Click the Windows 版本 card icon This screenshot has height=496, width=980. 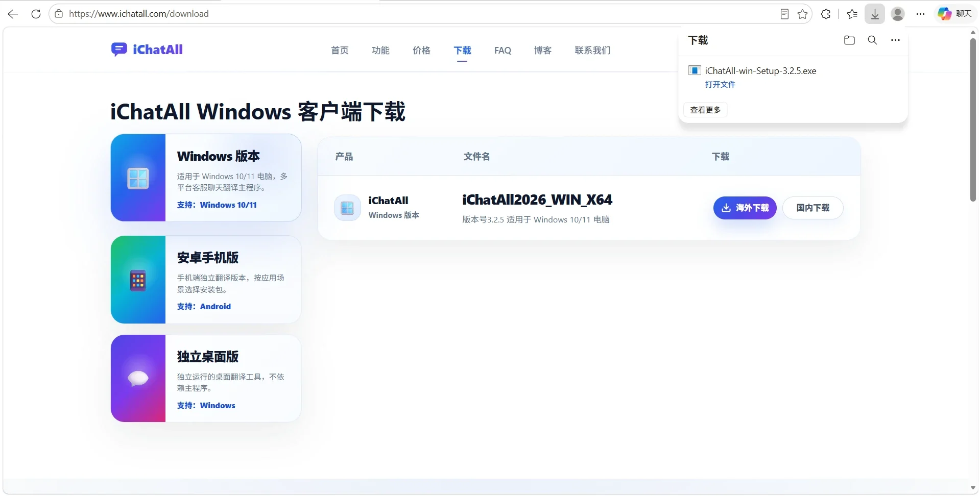pos(138,178)
